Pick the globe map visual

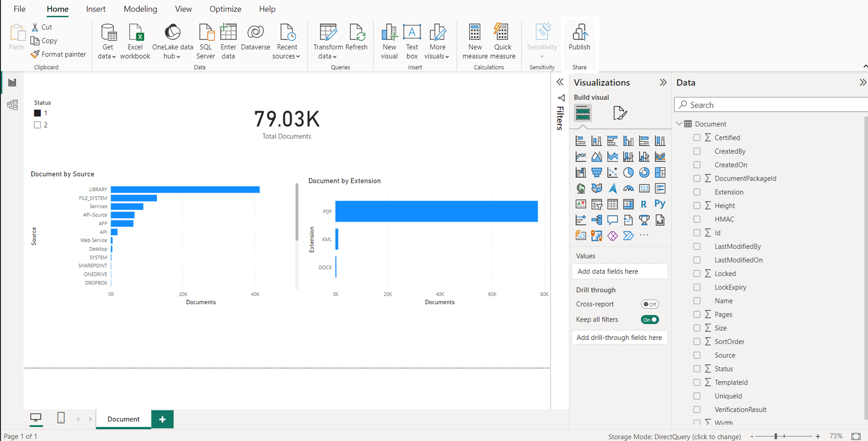pos(581,188)
